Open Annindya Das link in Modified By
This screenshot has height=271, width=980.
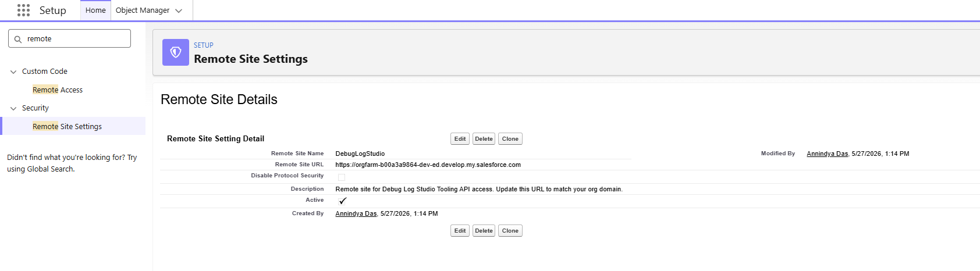827,154
